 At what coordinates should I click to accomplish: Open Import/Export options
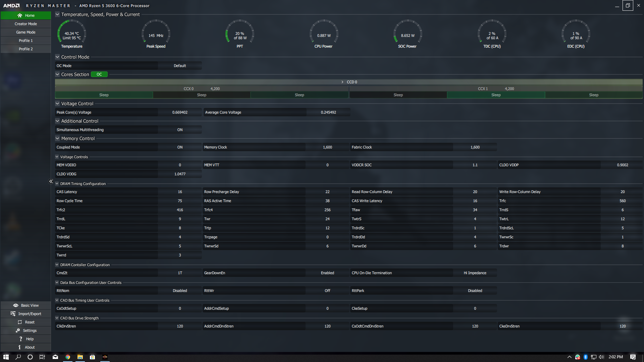pyautogui.click(x=26, y=314)
